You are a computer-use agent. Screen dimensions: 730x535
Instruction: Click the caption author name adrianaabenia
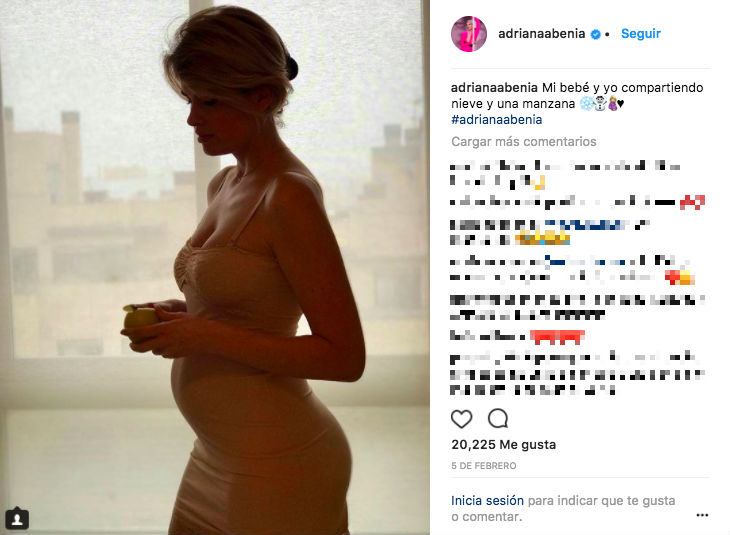(494, 88)
